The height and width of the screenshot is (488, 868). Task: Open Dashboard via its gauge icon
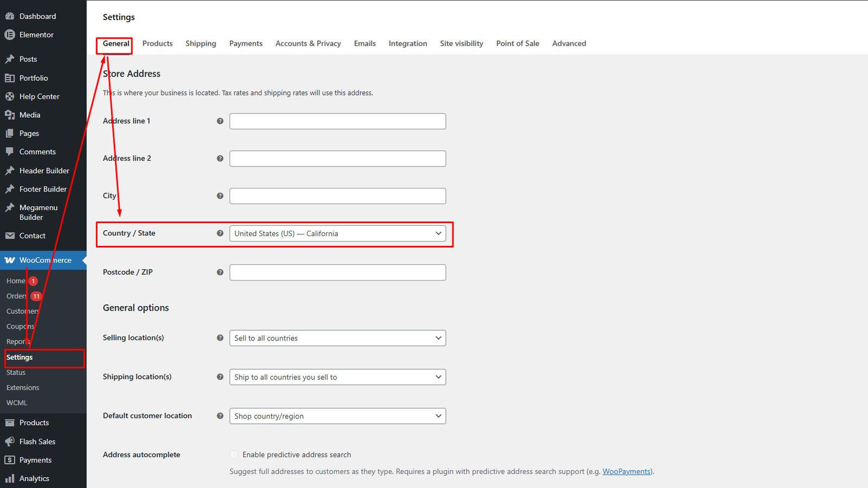[x=10, y=16]
